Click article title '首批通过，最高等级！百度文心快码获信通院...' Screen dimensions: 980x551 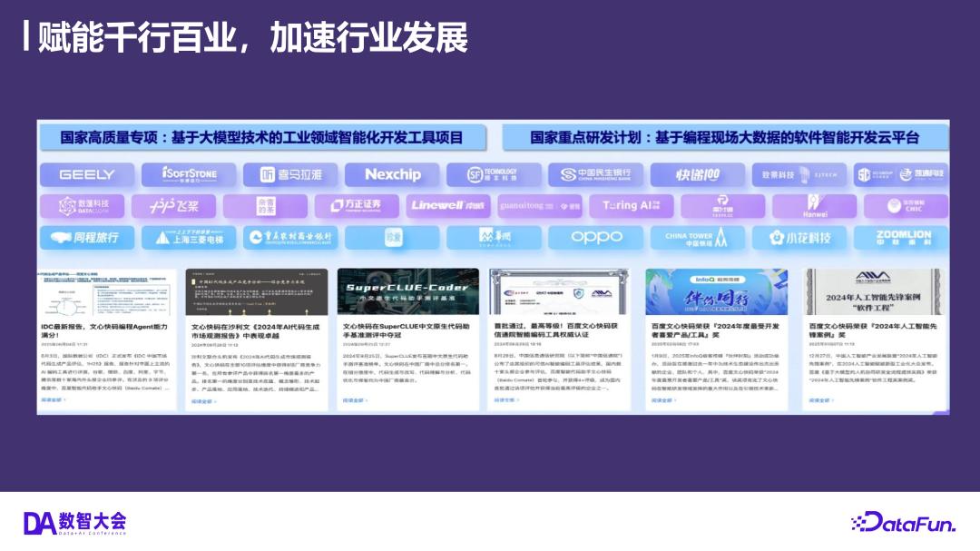(556, 330)
